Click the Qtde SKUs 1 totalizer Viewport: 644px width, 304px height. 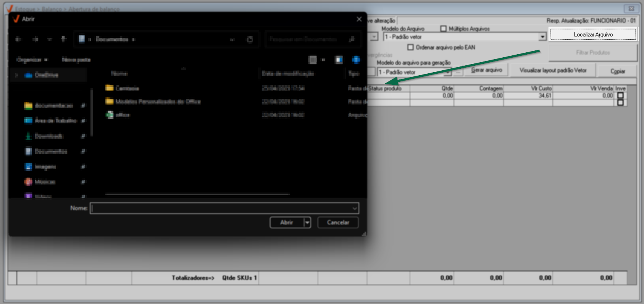239,278
